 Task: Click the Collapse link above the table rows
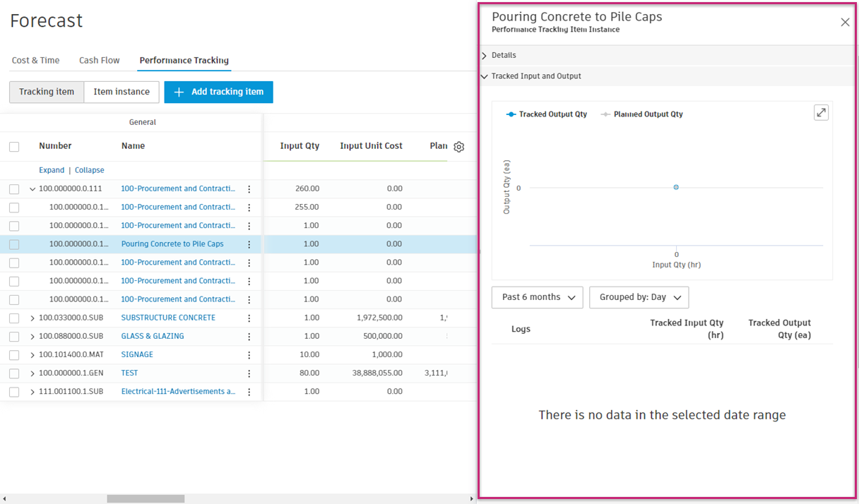(x=89, y=169)
